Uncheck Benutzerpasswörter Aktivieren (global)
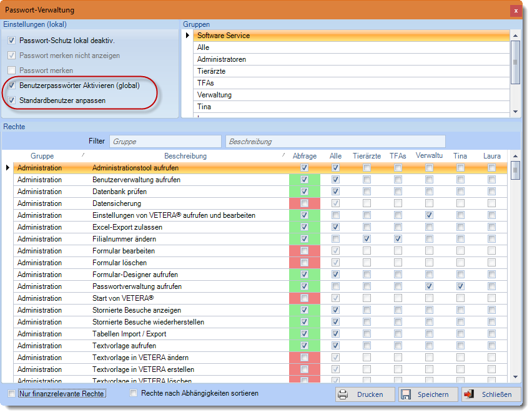Image resolution: width=532 pixels, height=415 pixels. 11,85
